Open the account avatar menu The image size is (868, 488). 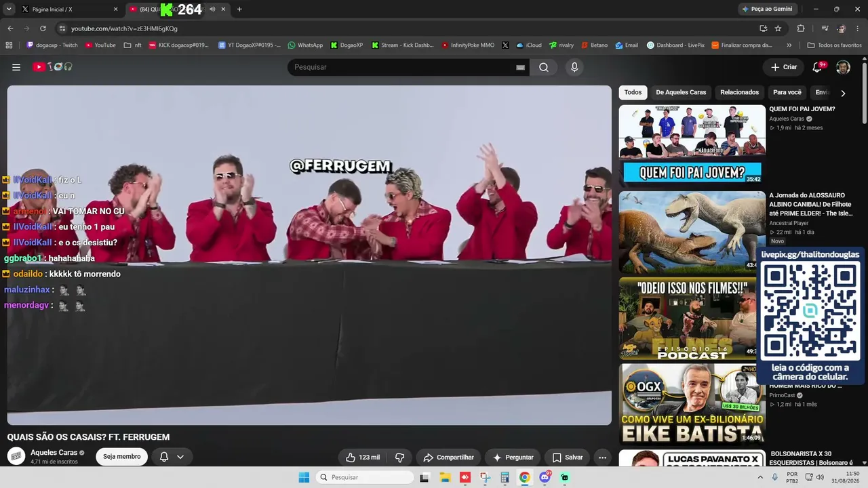(843, 67)
